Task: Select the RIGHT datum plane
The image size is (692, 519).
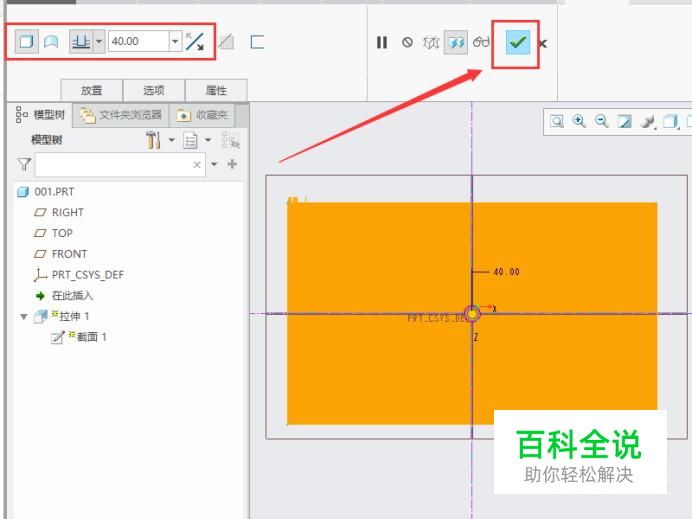Action: 59,212
